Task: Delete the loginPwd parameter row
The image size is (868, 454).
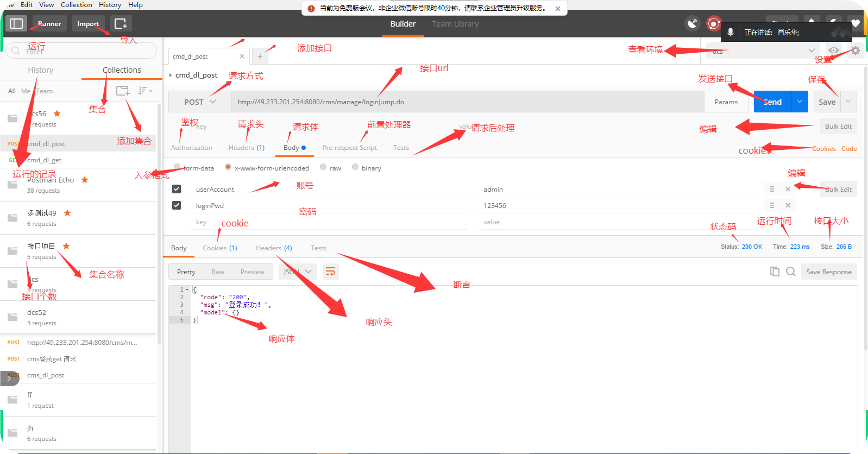Action: [788, 205]
